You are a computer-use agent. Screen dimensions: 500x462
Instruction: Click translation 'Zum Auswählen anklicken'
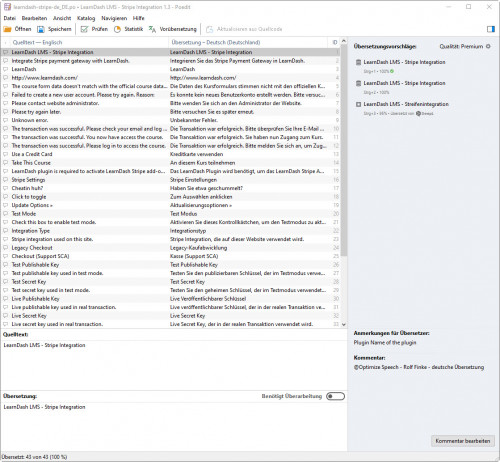pos(201,197)
